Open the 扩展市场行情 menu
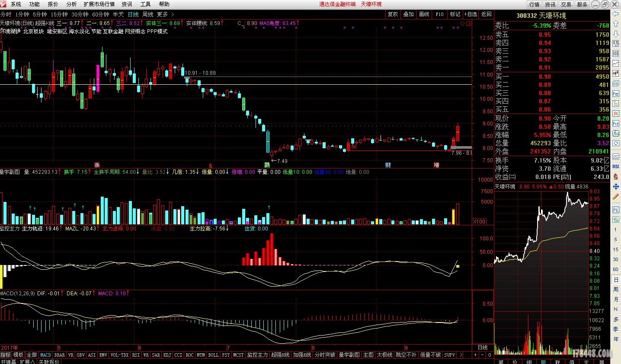This screenshot has height=364, width=621. (99, 4)
